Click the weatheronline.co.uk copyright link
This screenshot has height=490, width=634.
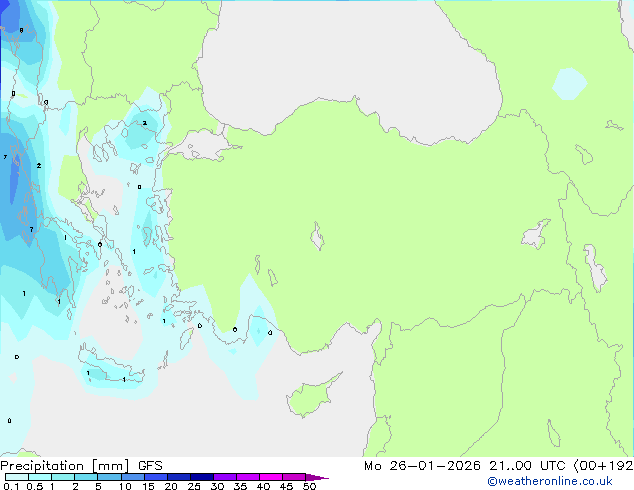point(550,481)
